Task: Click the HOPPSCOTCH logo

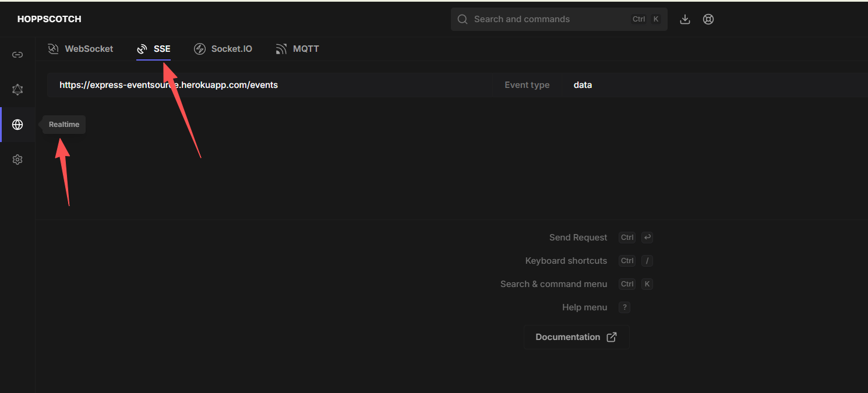Action: click(50, 19)
